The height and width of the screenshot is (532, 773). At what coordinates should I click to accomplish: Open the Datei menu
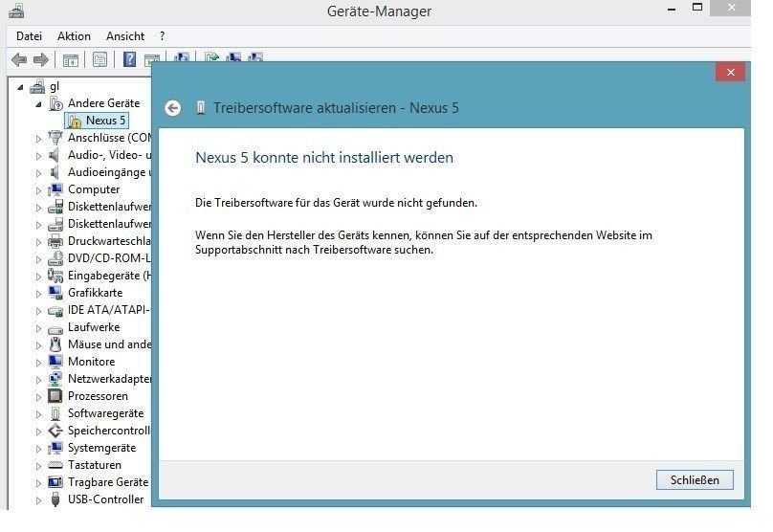pyautogui.click(x=29, y=36)
